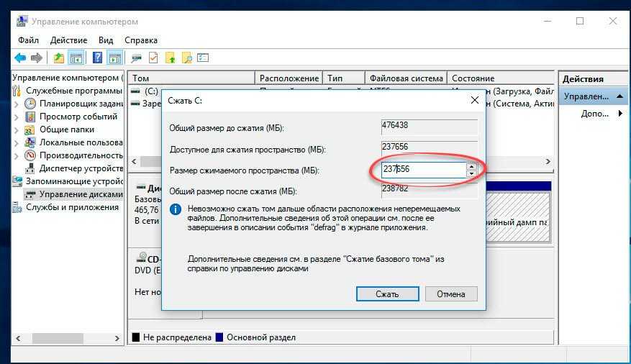Click the Shared Folders icon in tree
Screen dimensions: 631x364
[29, 129]
